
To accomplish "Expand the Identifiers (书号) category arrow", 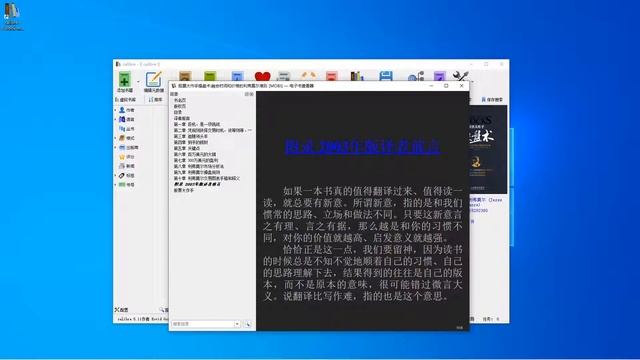I will click(x=116, y=185).
